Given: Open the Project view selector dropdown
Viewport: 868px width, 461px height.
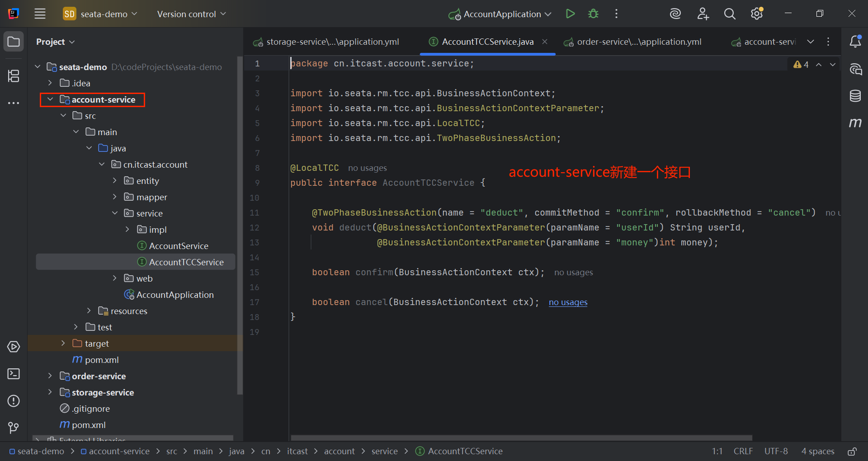Looking at the screenshot, I should pos(55,42).
